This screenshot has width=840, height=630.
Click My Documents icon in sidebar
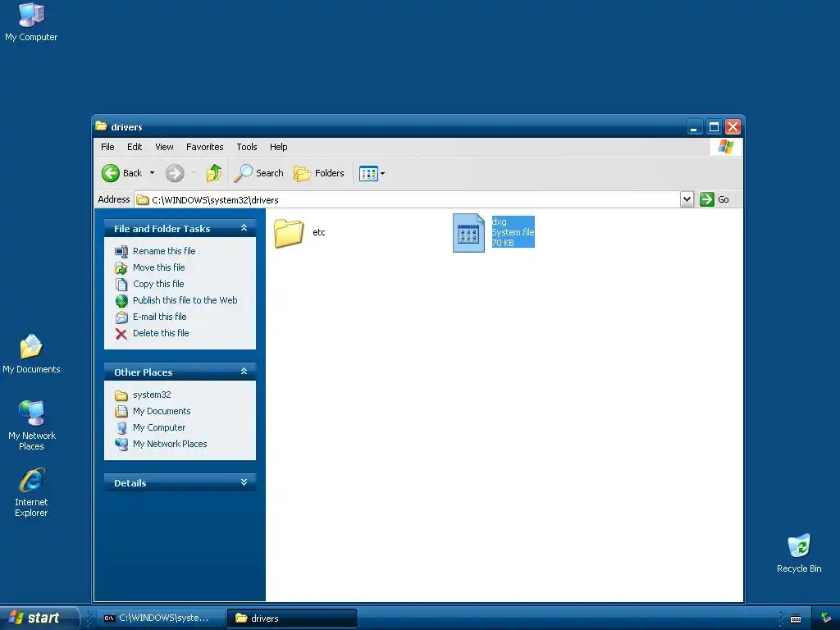tap(121, 412)
